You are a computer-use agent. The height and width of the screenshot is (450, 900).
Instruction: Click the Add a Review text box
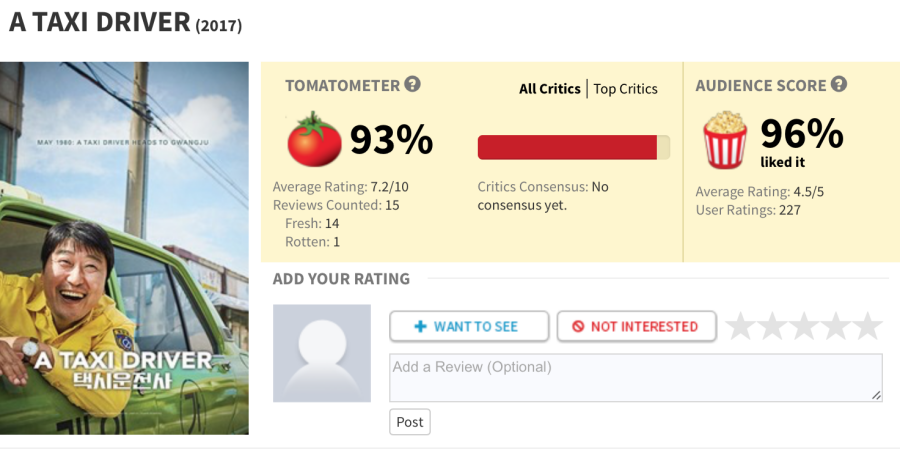coord(636,378)
